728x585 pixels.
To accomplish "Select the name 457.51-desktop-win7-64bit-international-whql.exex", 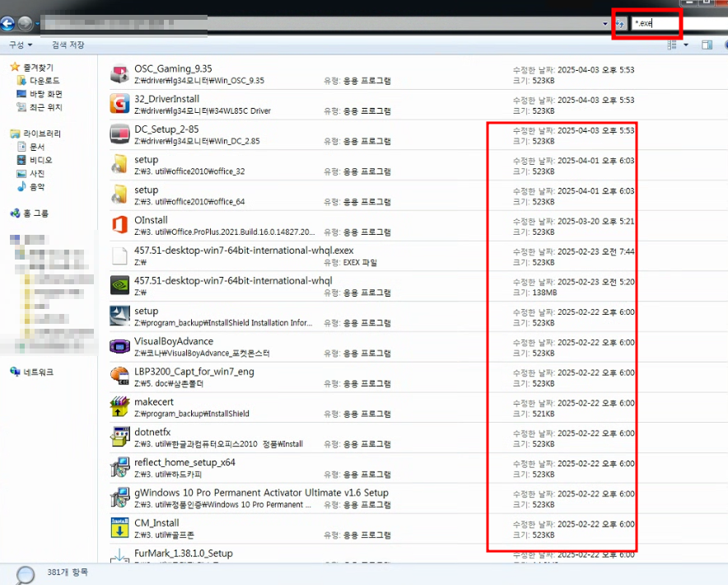I will 244,250.
